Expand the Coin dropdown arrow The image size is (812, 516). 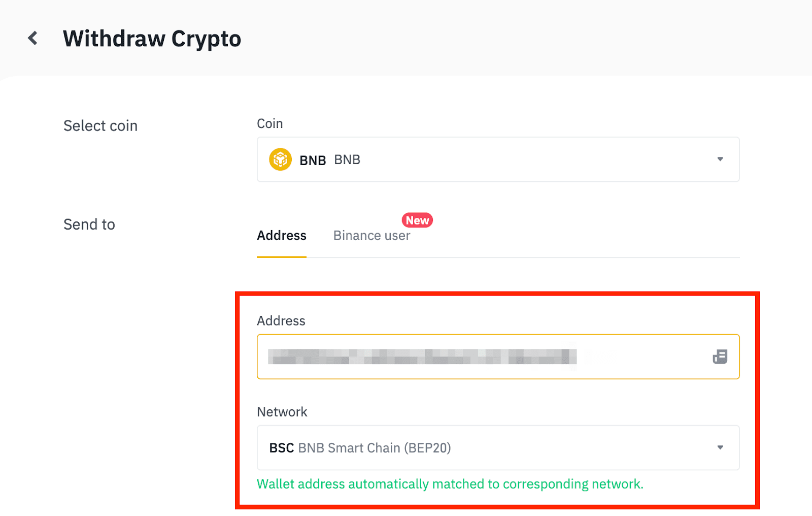pyautogui.click(x=720, y=159)
